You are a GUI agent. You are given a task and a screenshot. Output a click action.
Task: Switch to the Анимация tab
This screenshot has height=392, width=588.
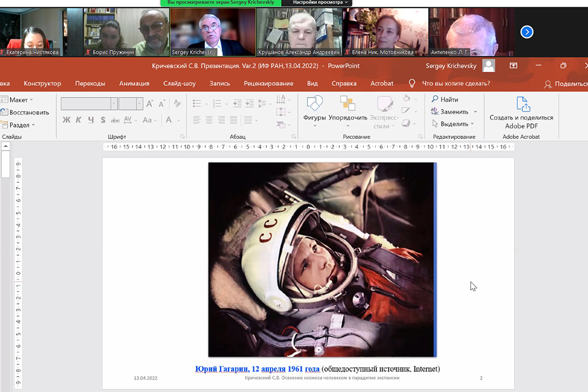[134, 83]
